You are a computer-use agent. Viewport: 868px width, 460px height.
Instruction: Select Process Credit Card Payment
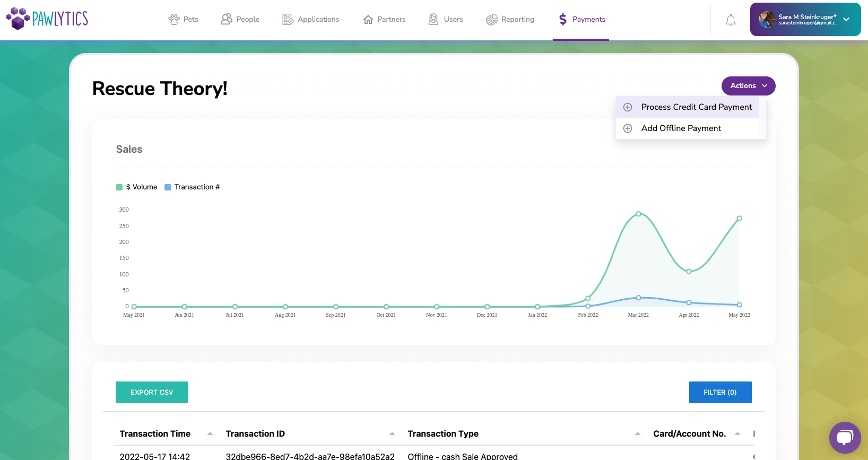click(x=688, y=107)
